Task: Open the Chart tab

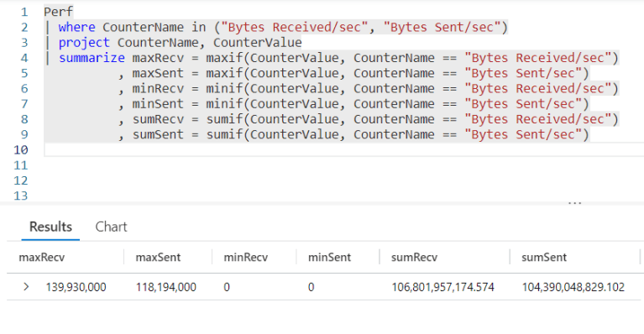Action: pos(111,227)
